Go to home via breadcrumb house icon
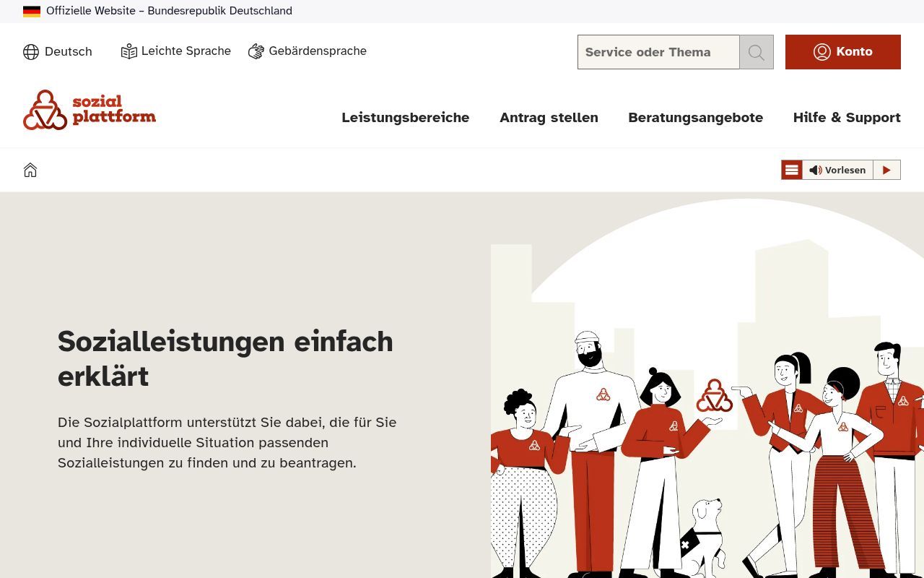Image resolution: width=924 pixels, height=578 pixels. coord(30,170)
